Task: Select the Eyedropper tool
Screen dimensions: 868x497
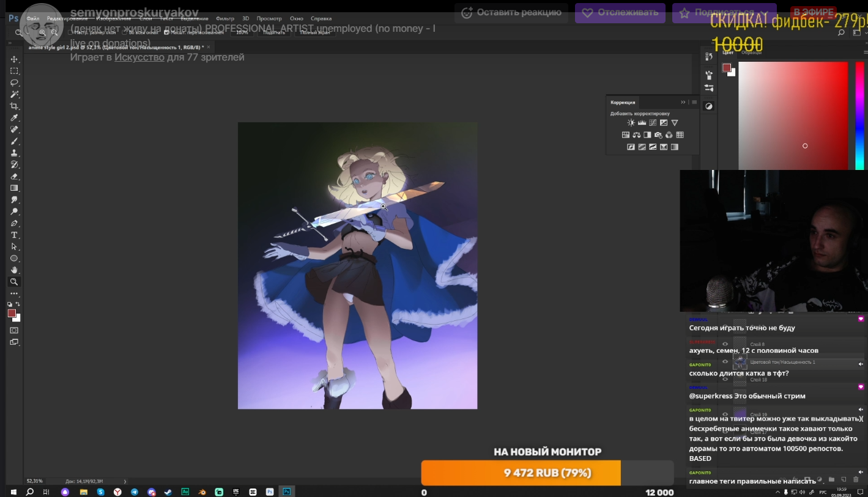Action: 14,118
